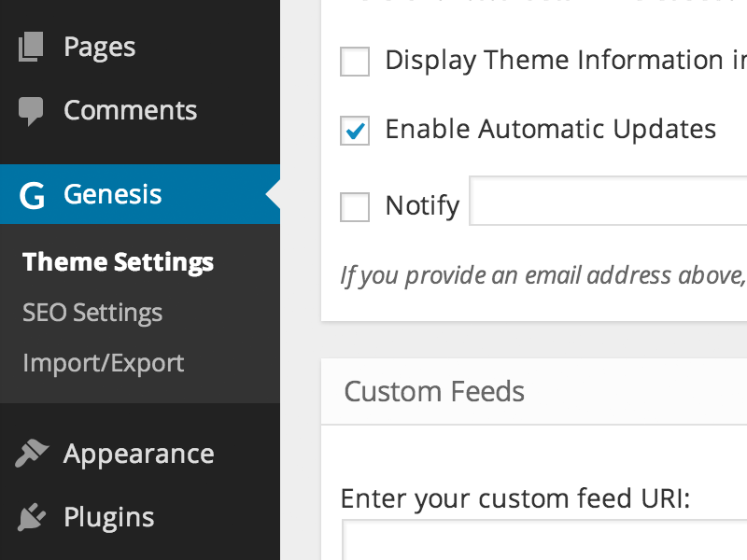
Task: Click the Comments speech bubble icon
Action: (31, 109)
